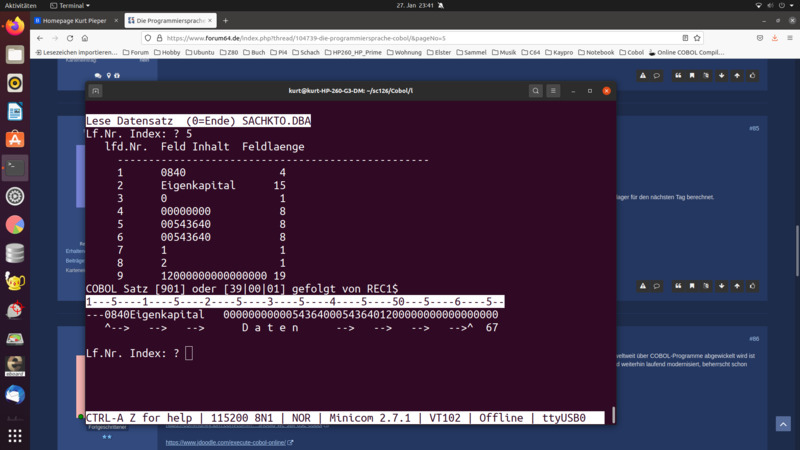Screen dimensions: 800x450
Task: Add a new terminal tab
Action: pyautogui.click(x=96, y=91)
